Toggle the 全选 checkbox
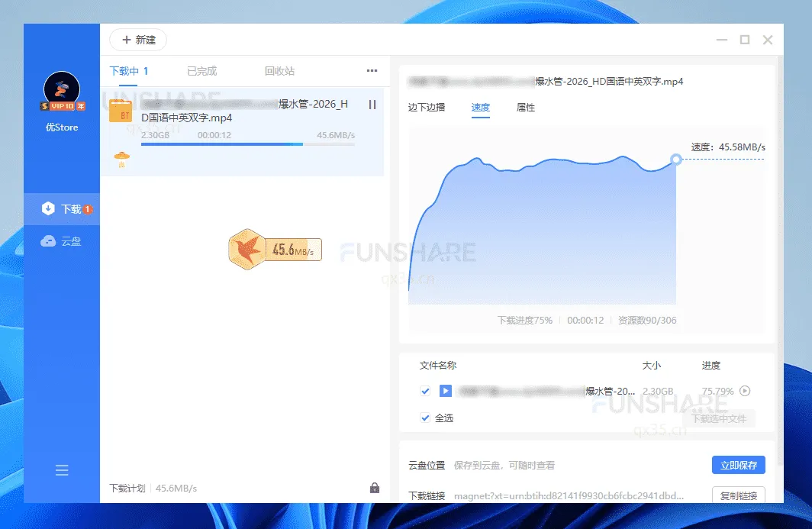812x529 pixels. pos(425,418)
